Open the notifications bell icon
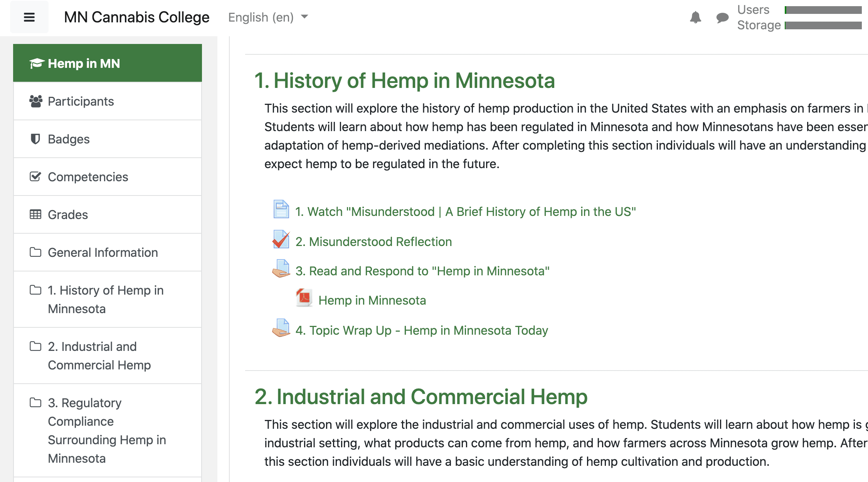Image resolution: width=868 pixels, height=482 pixels. tap(695, 17)
